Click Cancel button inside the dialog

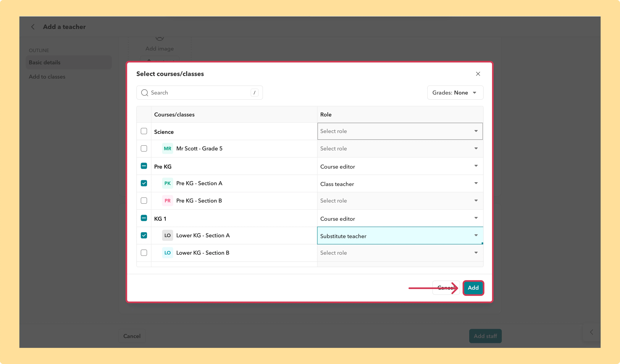point(446,288)
